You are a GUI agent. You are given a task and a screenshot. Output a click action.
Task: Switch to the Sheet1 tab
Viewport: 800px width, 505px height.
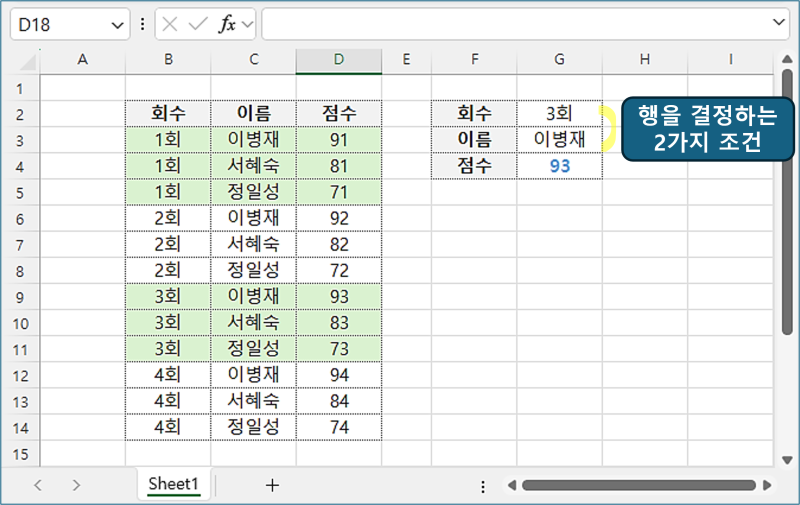174,484
